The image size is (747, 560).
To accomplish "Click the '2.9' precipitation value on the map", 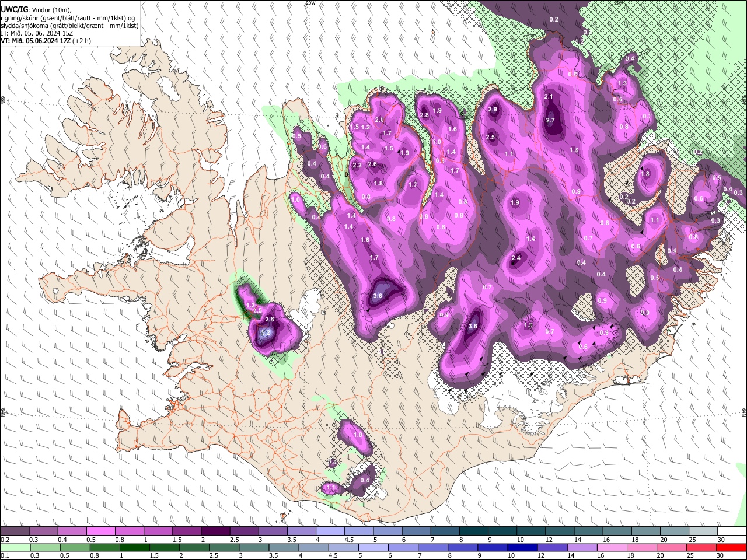I will pos(493,110).
